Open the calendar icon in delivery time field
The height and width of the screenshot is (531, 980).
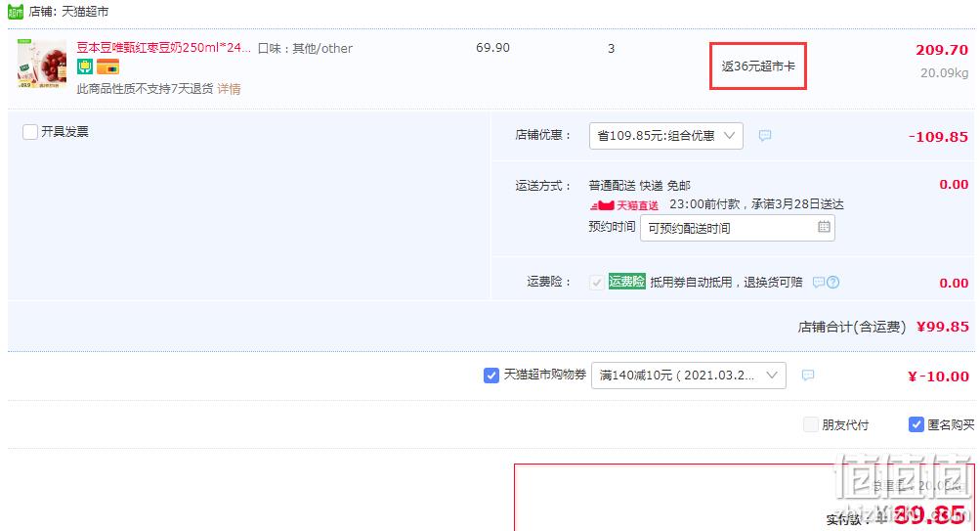coord(824,227)
